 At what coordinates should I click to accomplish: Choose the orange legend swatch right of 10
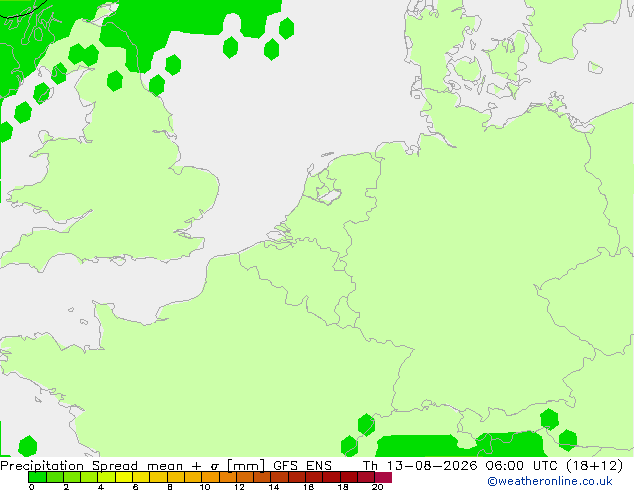(211, 477)
